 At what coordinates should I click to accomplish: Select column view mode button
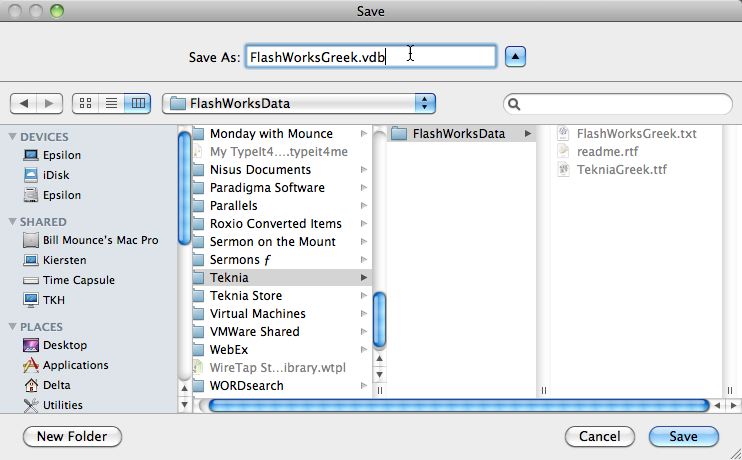[x=138, y=103]
